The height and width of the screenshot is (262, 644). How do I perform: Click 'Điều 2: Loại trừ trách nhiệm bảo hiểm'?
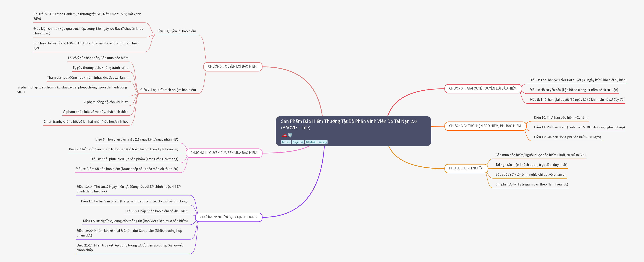pos(168,90)
